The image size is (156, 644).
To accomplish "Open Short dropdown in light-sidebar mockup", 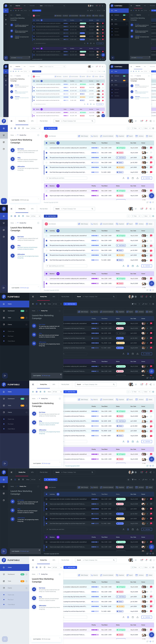I will [x=146, y=567].
